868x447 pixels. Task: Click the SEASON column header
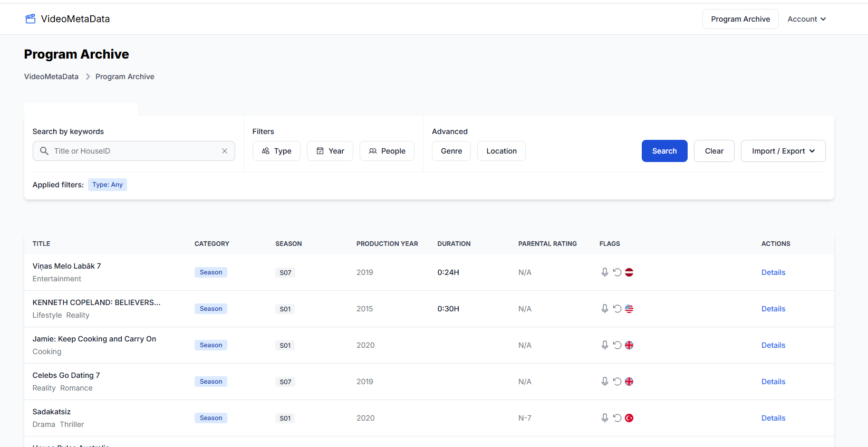click(288, 244)
